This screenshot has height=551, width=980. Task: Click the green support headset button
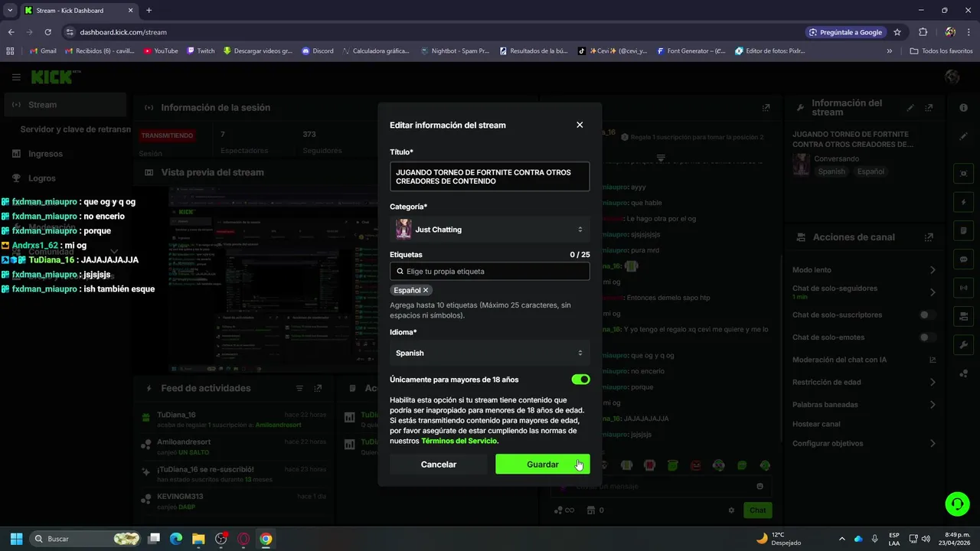pos(957,504)
